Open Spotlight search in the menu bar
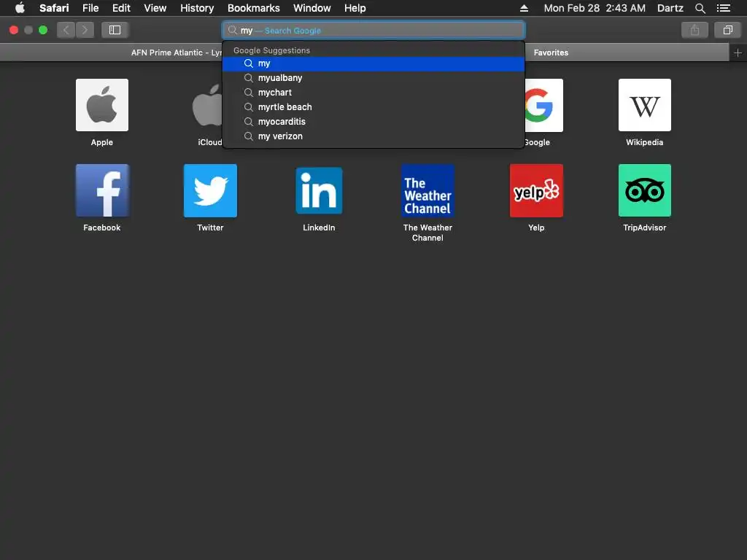This screenshot has height=560, width=747. (x=700, y=8)
